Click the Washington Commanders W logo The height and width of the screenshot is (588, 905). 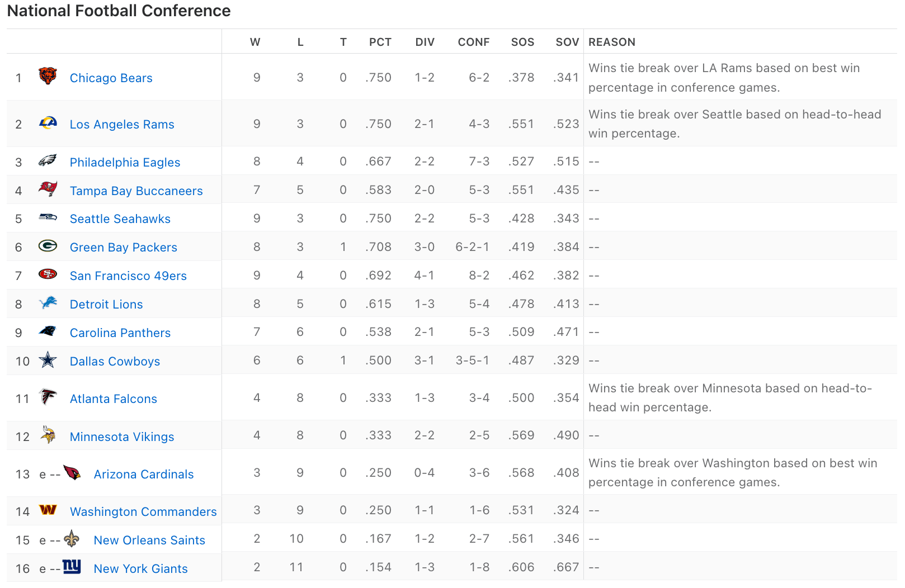48,510
